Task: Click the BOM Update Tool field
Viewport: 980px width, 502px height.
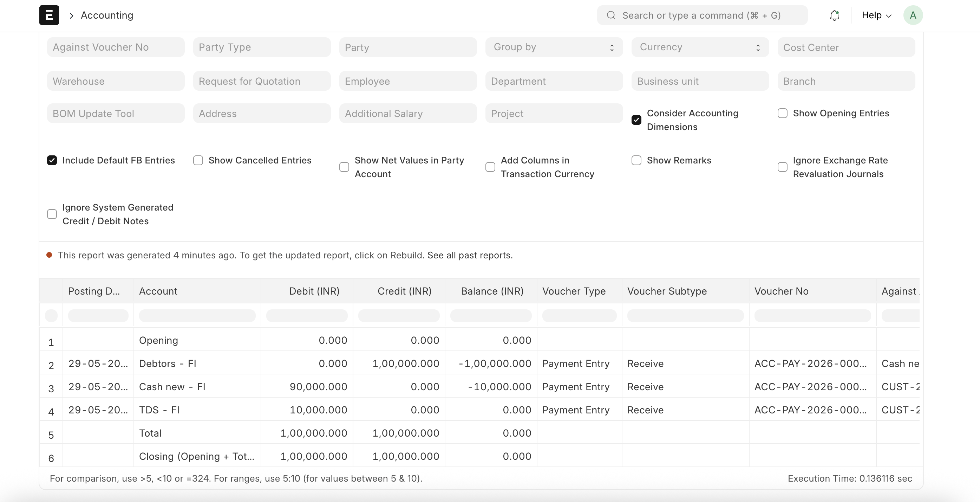Action: 116,114
